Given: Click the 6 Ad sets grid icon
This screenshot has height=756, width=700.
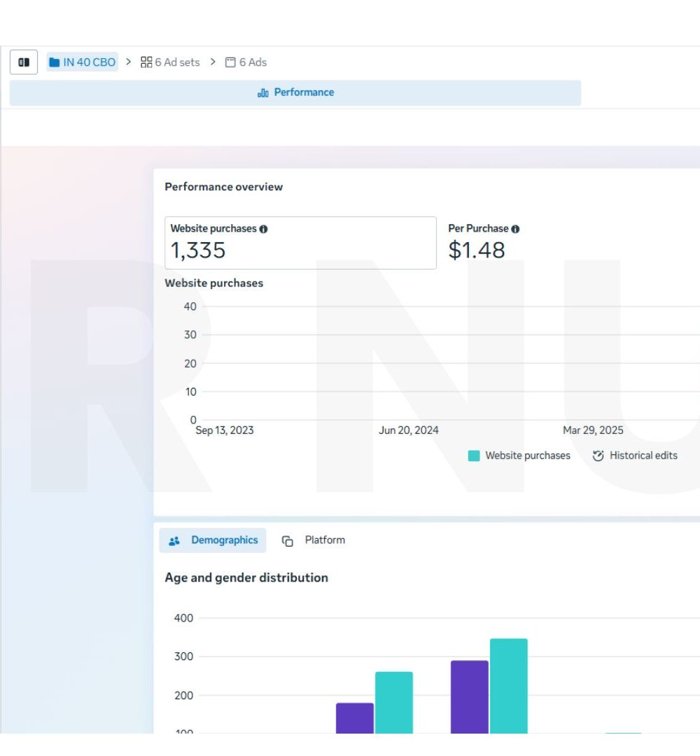Looking at the screenshot, I should (x=146, y=62).
